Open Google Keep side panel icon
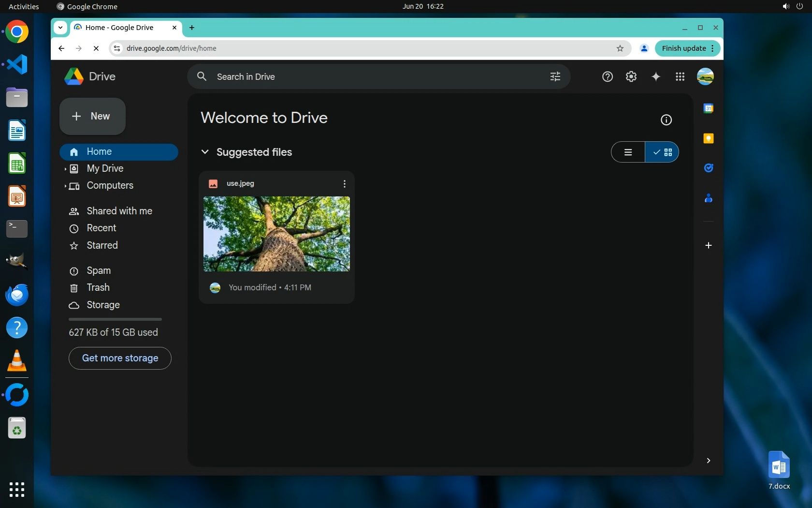 [x=708, y=138]
